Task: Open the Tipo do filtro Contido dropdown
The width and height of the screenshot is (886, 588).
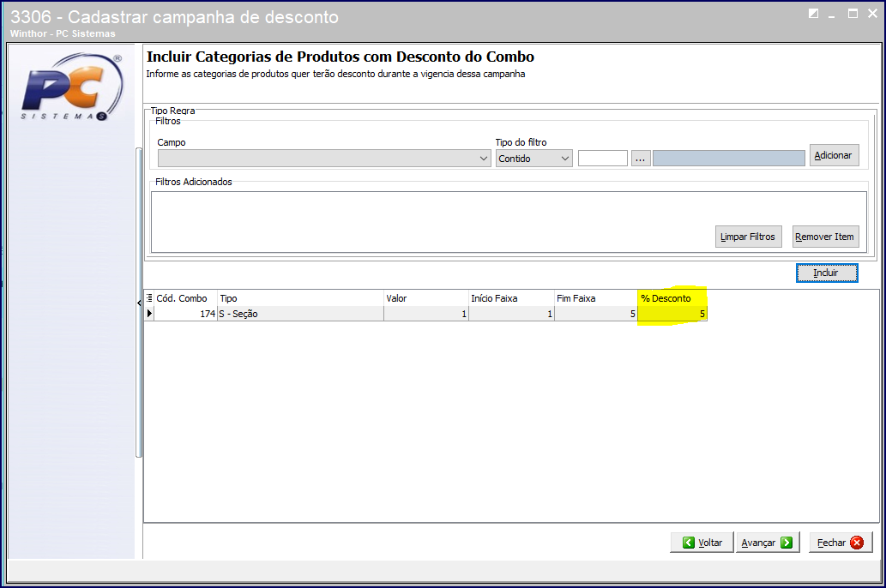Action: pyautogui.click(x=534, y=159)
